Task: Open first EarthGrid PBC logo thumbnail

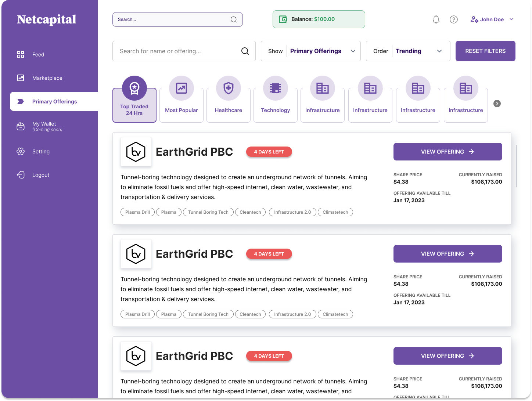Action: [x=136, y=152]
